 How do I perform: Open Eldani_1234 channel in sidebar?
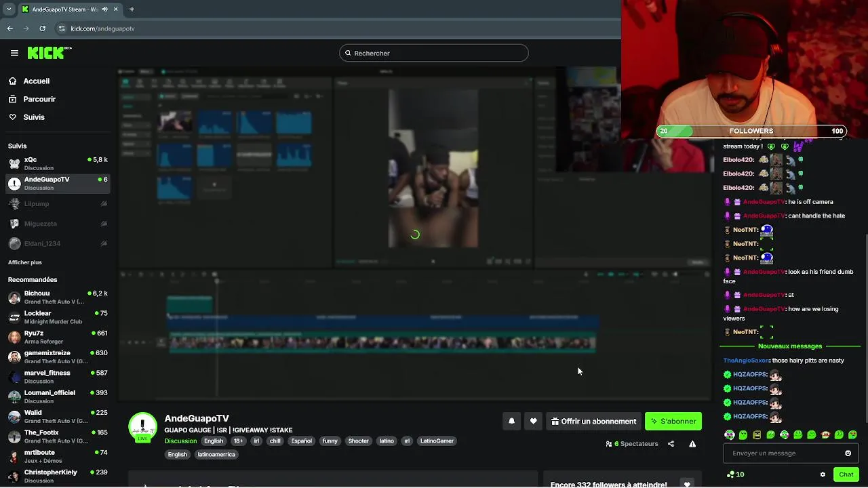[57, 243]
